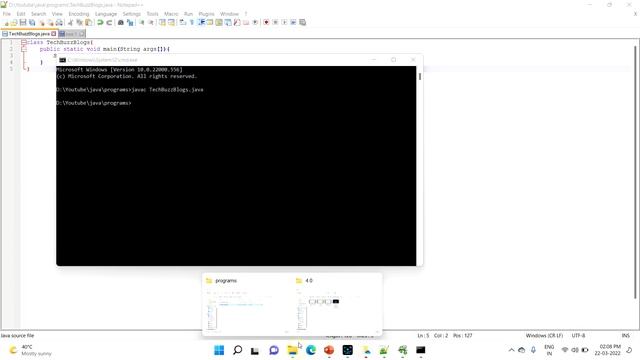Start macro recording with red dot
Image resolution: width=640 pixels, height=360 pixels.
(266, 22)
